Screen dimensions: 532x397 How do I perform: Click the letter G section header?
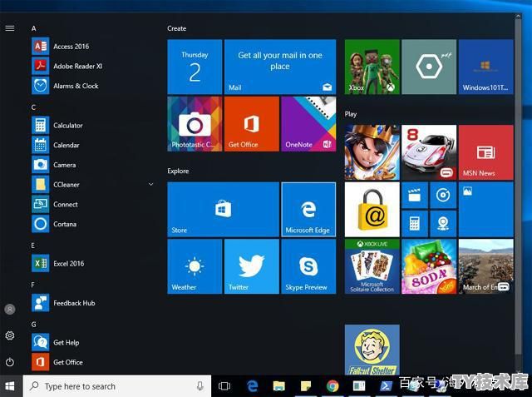33,325
